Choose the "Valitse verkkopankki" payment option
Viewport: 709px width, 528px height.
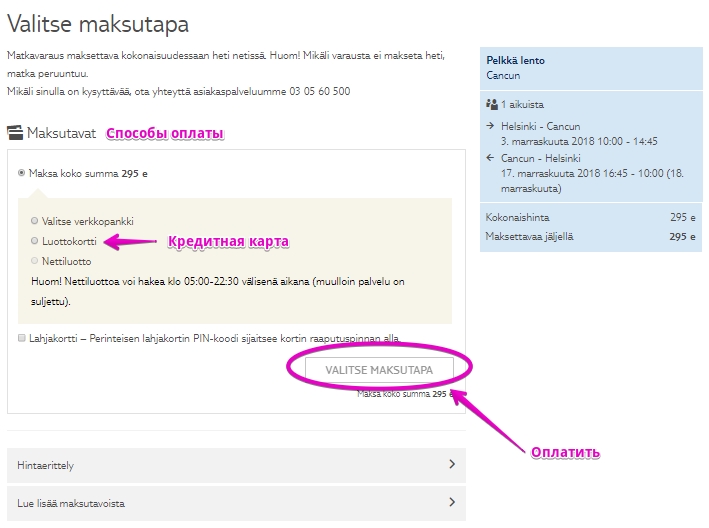click(x=34, y=221)
